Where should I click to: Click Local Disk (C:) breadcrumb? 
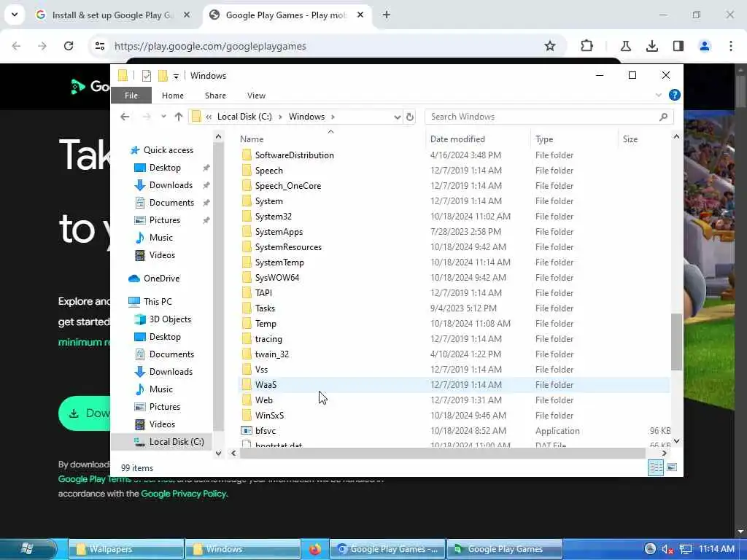[244, 117]
